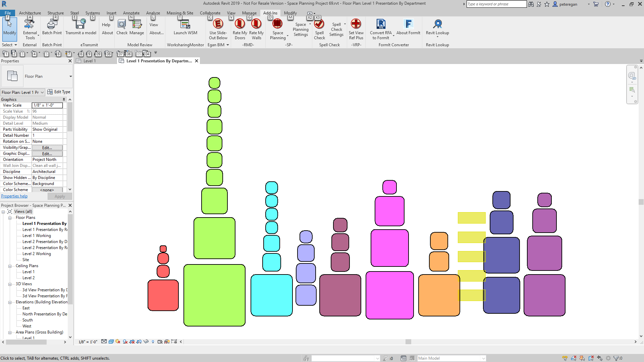The image size is (644, 362).
Task: Expand the Space Planning dropdown button
Action: pyautogui.click(x=287, y=36)
